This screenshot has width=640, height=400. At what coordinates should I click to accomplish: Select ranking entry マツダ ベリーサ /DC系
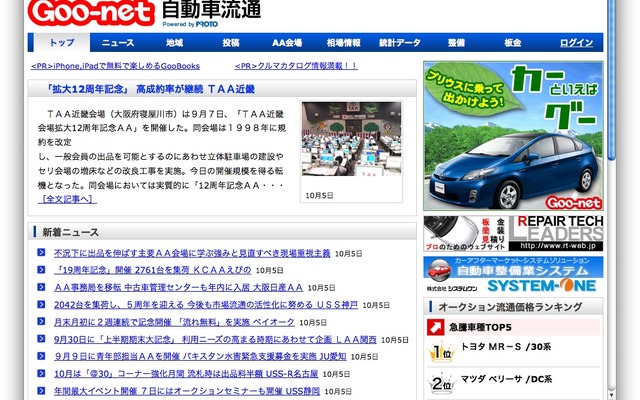pyautogui.click(x=507, y=379)
